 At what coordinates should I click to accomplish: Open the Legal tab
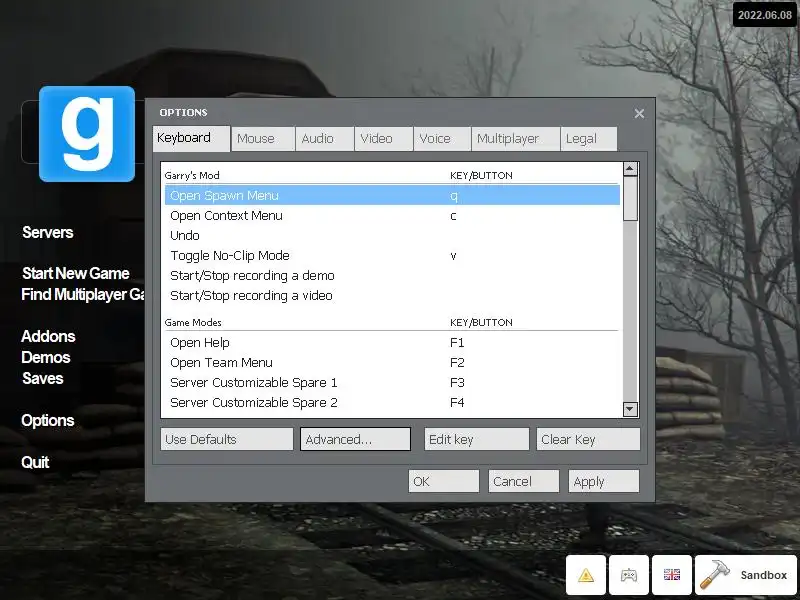pos(589,139)
